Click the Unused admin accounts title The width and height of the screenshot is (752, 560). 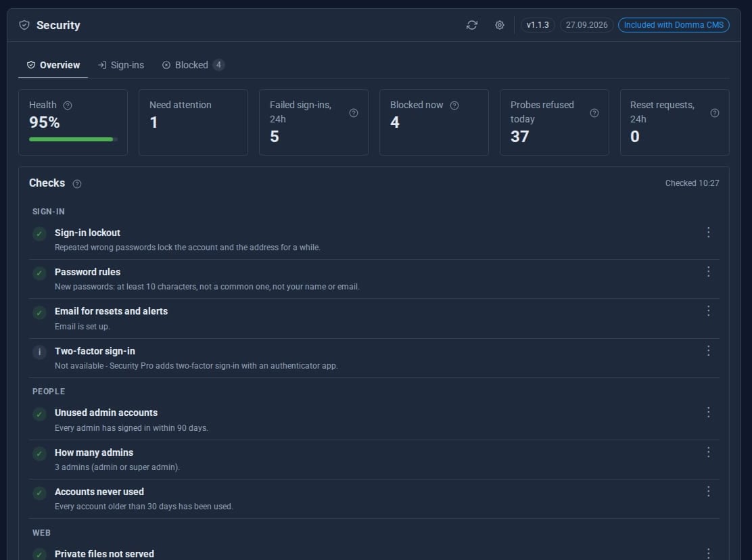106,413
